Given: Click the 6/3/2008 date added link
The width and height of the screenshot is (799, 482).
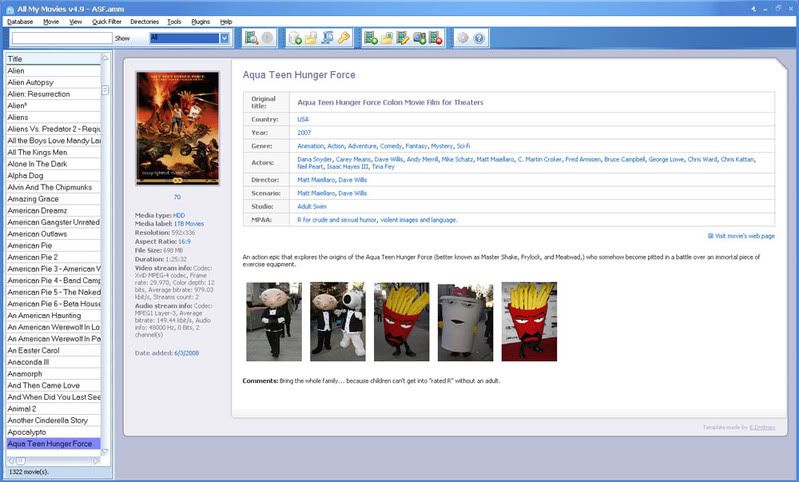Looking at the screenshot, I should [187, 353].
